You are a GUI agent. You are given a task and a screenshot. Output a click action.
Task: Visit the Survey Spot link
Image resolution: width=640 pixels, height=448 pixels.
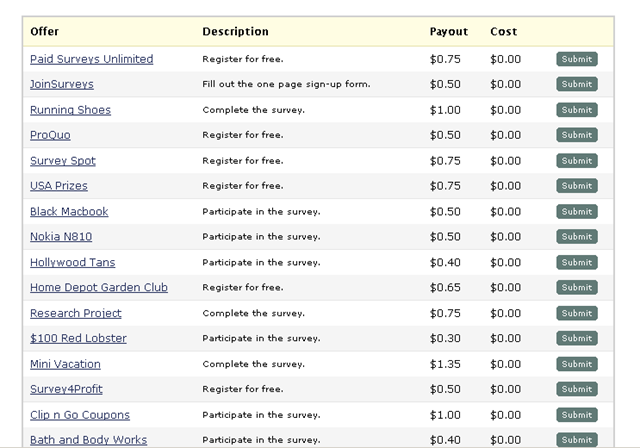(63, 161)
